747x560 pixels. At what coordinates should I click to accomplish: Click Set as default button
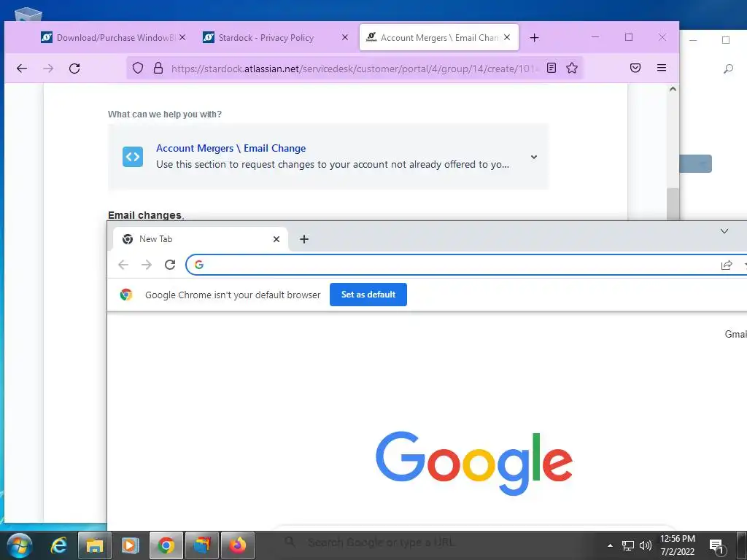point(368,295)
